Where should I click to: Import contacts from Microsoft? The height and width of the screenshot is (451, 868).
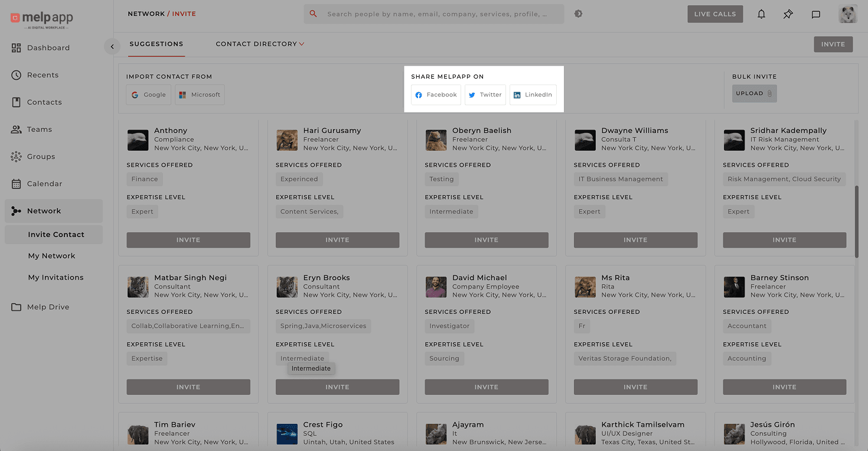click(200, 95)
